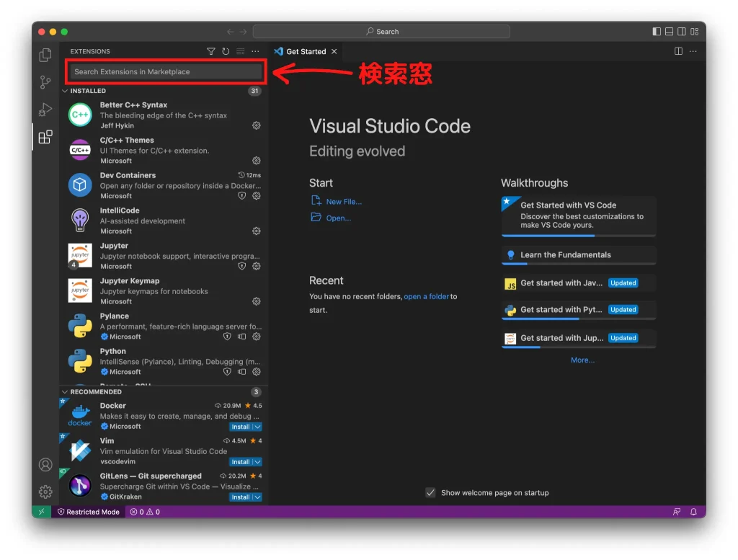Click Restricted Mode in status bar
The image size is (738, 560).
tap(88, 512)
